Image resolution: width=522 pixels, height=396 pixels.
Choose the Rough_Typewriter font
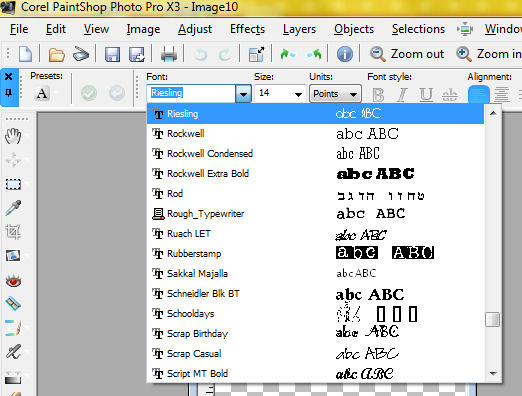point(316,214)
